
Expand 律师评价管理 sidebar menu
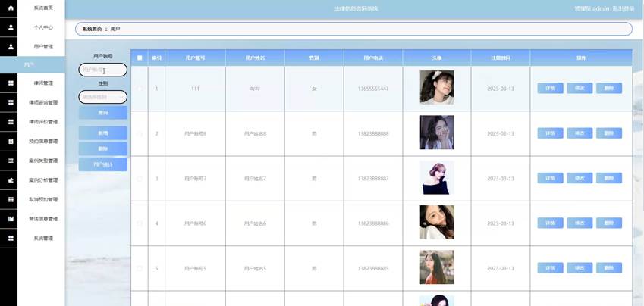pos(43,122)
